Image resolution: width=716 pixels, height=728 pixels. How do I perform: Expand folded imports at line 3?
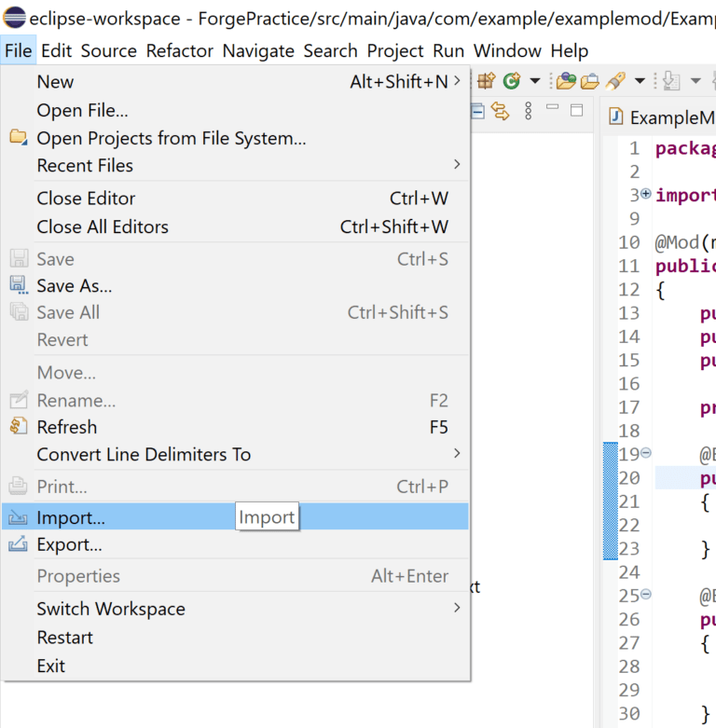(x=646, y=194)
